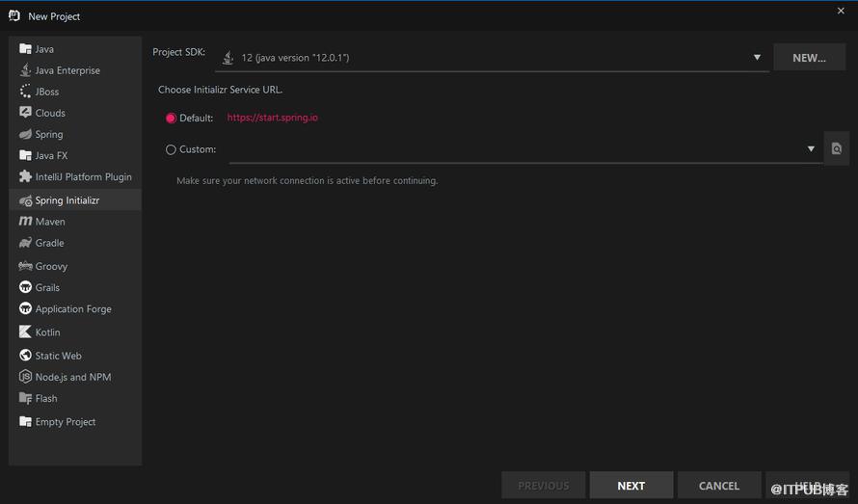
Task: Click the Application Forge icon
Action: pyautogui.click(x=25, y=308)
